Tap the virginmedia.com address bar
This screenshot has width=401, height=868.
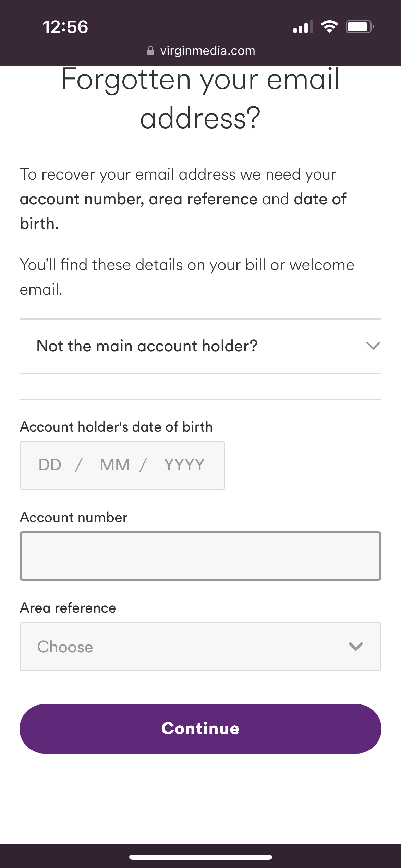click(x=201, y=51)
